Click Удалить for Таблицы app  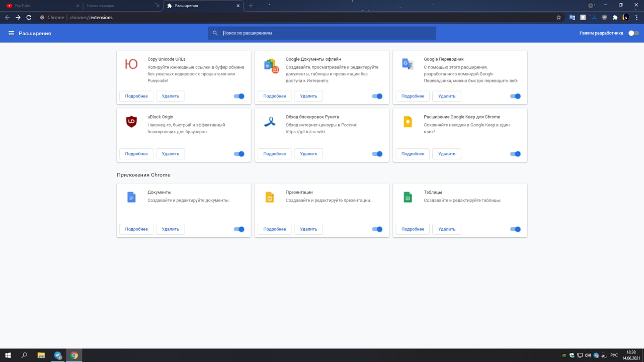pos(447,229)
